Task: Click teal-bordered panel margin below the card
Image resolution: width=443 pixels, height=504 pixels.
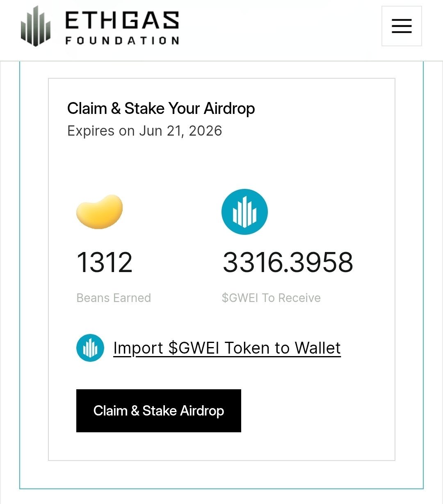Action: point(221,474)
